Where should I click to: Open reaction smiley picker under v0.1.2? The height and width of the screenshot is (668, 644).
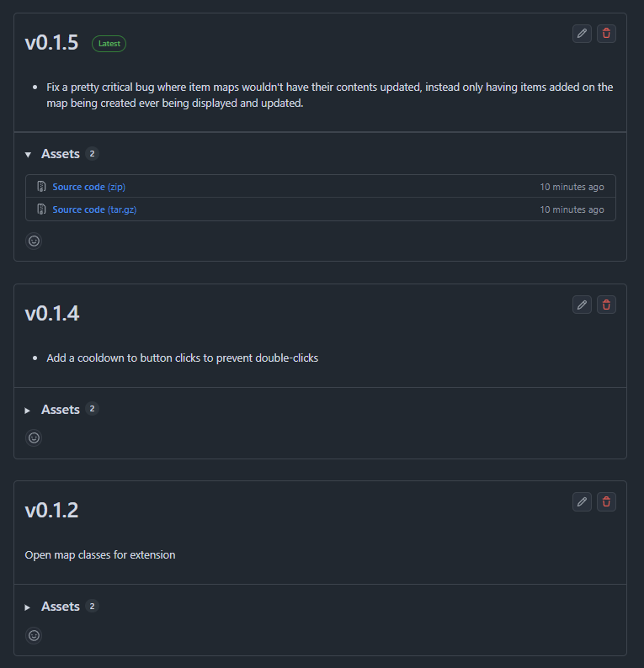[x=34, y=635]
